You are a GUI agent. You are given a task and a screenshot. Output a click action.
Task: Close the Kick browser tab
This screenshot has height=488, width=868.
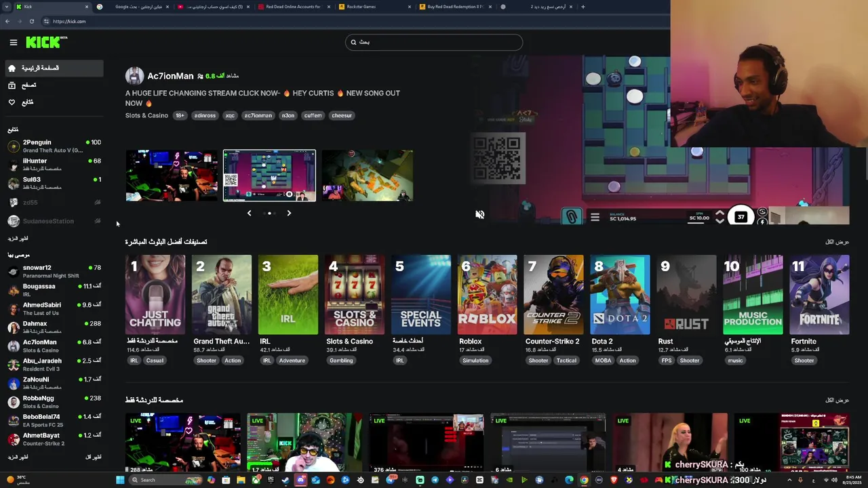click(86, 7)
